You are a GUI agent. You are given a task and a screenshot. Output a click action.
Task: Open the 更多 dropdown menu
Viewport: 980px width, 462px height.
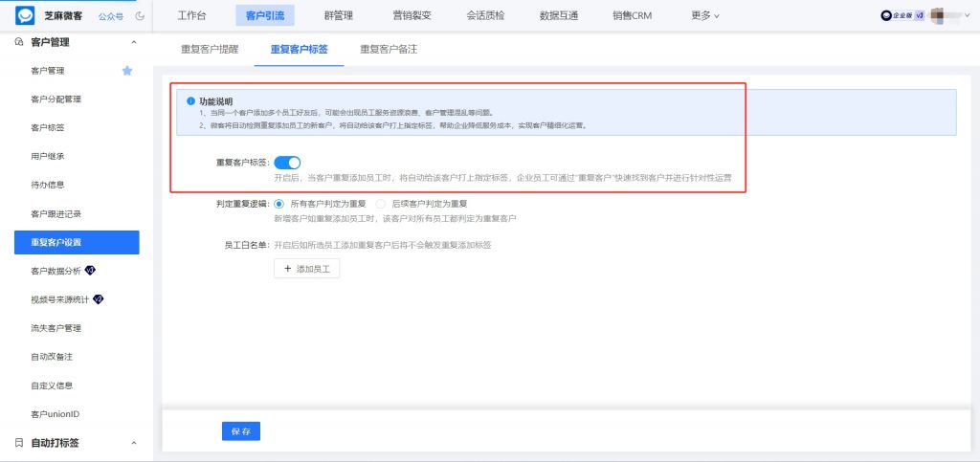705,16
